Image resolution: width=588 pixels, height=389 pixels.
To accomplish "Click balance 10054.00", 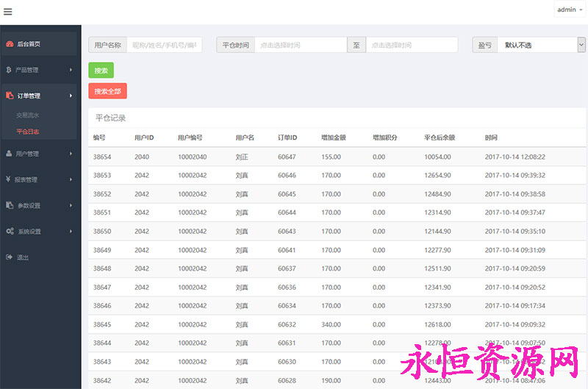I will (x=437, y=157).
